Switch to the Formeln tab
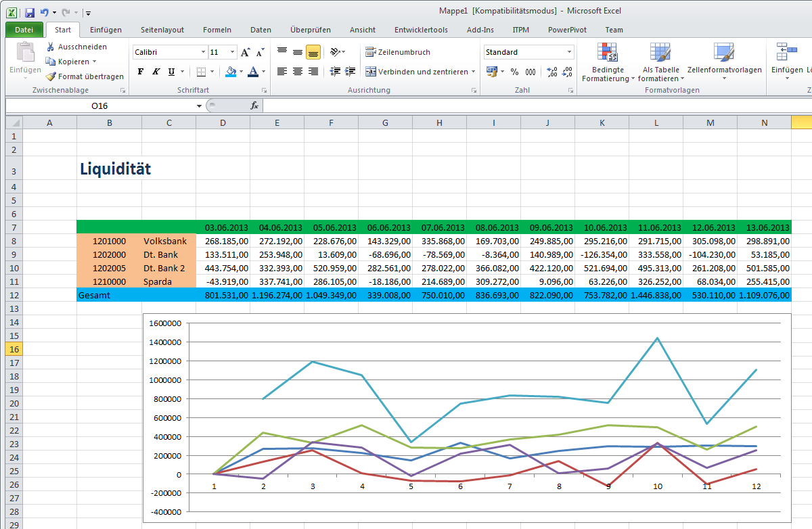This screenshot has height=529, width=812. click(x=217, y=30)
